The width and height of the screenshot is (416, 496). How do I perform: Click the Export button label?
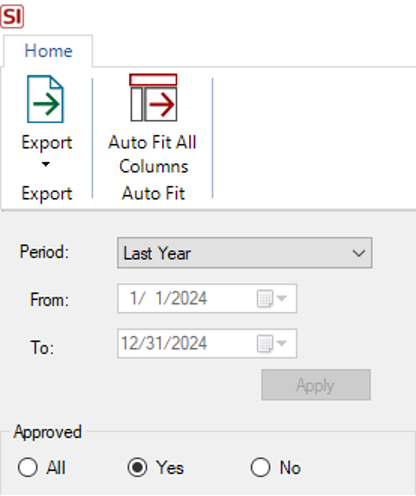click(x=47, y=143)
